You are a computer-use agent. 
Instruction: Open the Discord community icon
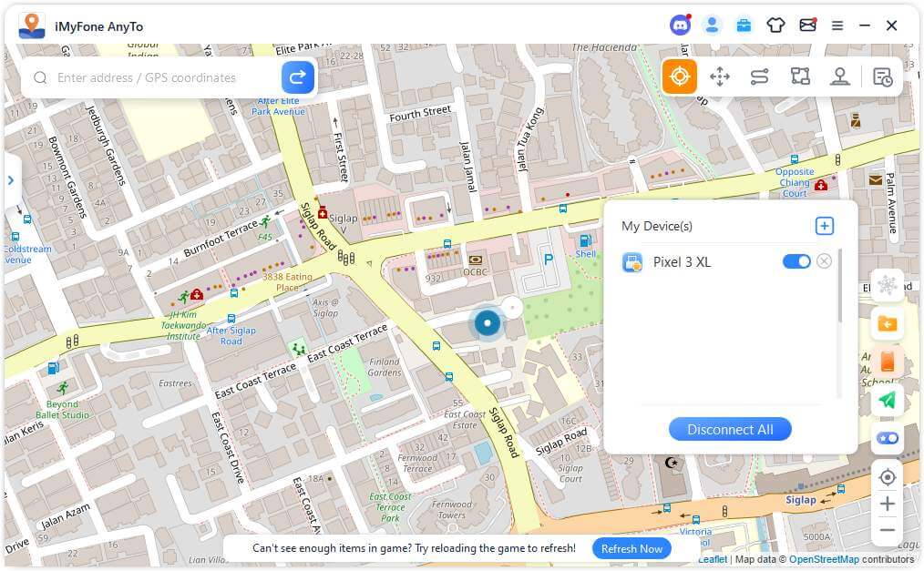(680, 25)
